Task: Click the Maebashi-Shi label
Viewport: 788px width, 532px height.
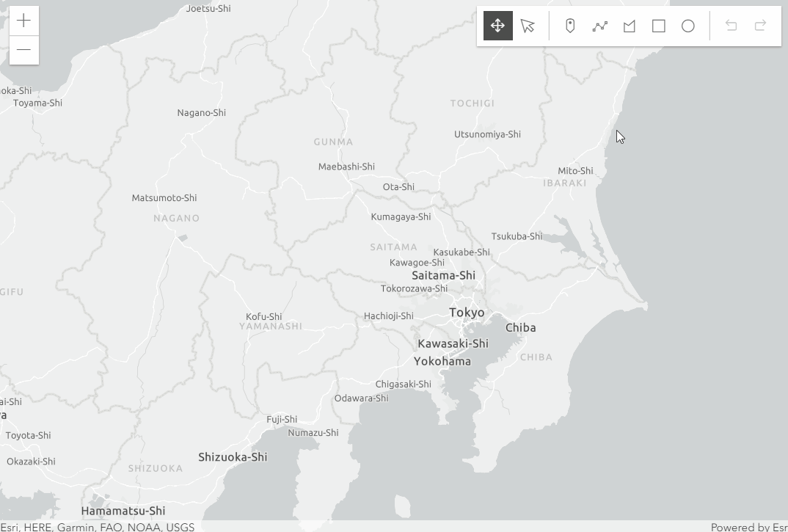Action: (346, 167)
